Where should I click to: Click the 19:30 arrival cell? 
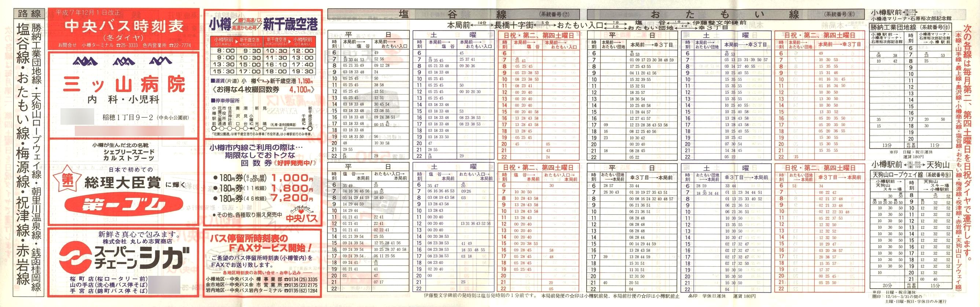pyautogui.click(x=302, y=71)
